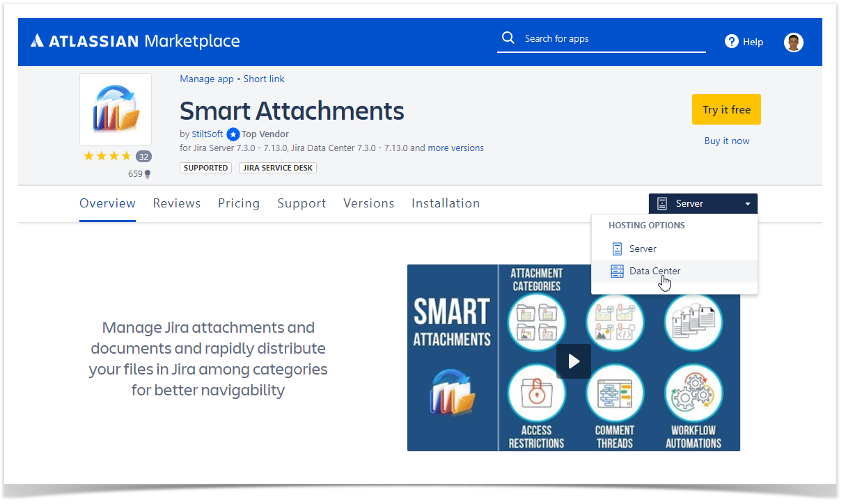
Task: Click the SUPPORTED tag
Action: (x=206, y=168)
